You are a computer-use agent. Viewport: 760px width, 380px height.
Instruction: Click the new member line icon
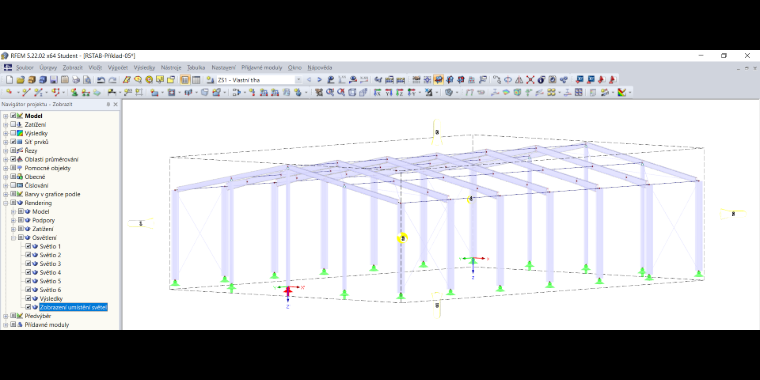pos(26,92)
